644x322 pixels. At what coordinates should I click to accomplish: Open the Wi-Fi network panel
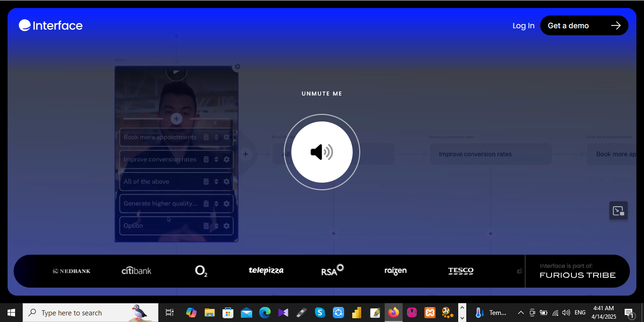point(555,313)
